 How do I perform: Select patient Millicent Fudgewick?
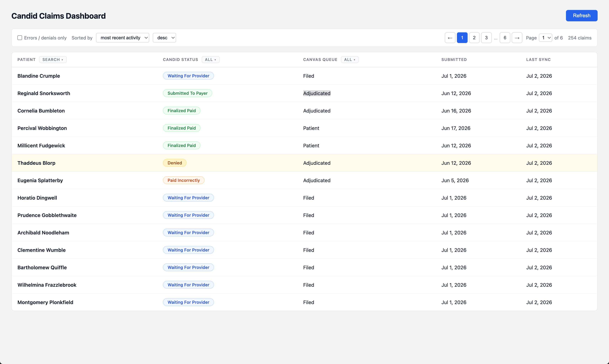(41, 145)
